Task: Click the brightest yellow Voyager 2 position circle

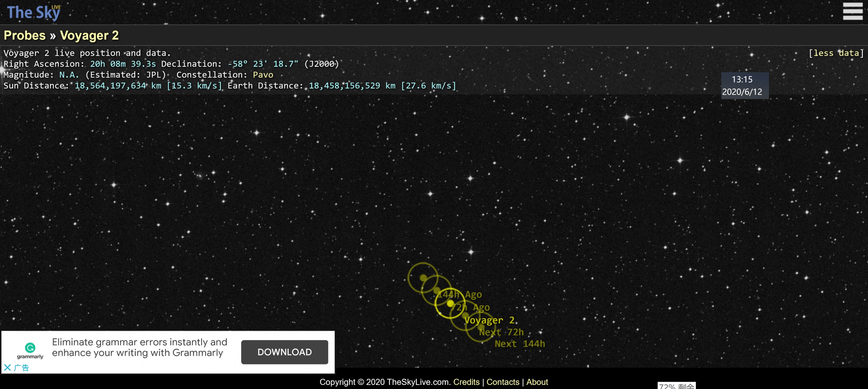Action: 450,304
